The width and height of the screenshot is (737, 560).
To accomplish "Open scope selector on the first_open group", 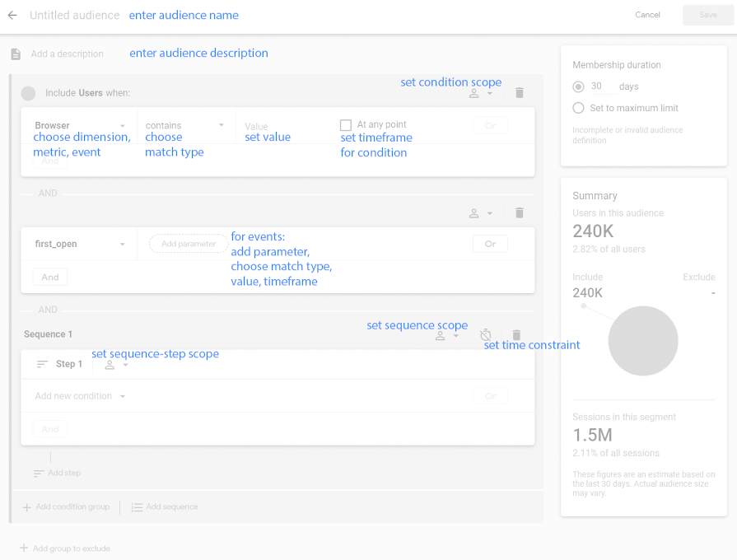I will point(476,212).
